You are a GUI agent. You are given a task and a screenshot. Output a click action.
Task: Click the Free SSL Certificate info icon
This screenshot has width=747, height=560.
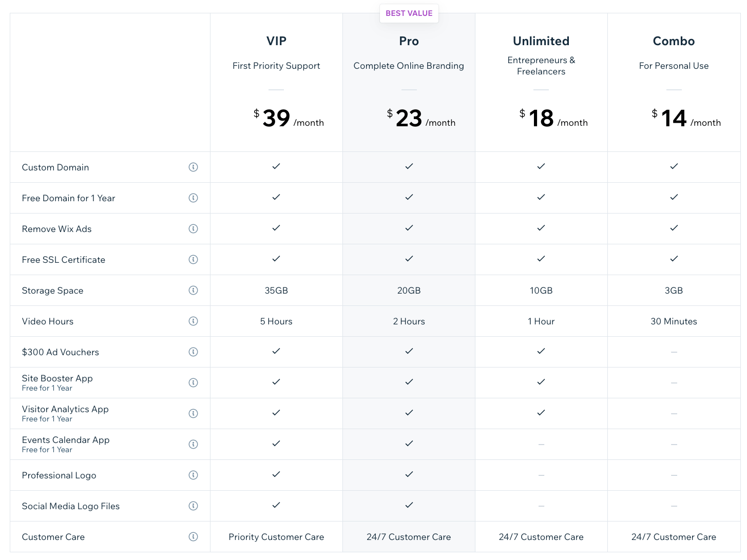194,259
